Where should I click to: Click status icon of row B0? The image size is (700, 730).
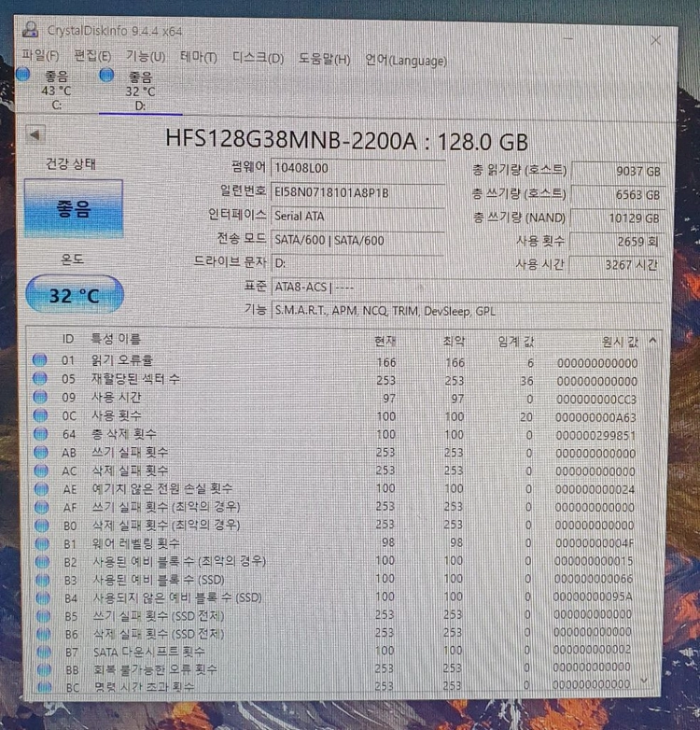pyautogui.click(x=42, y=525)
